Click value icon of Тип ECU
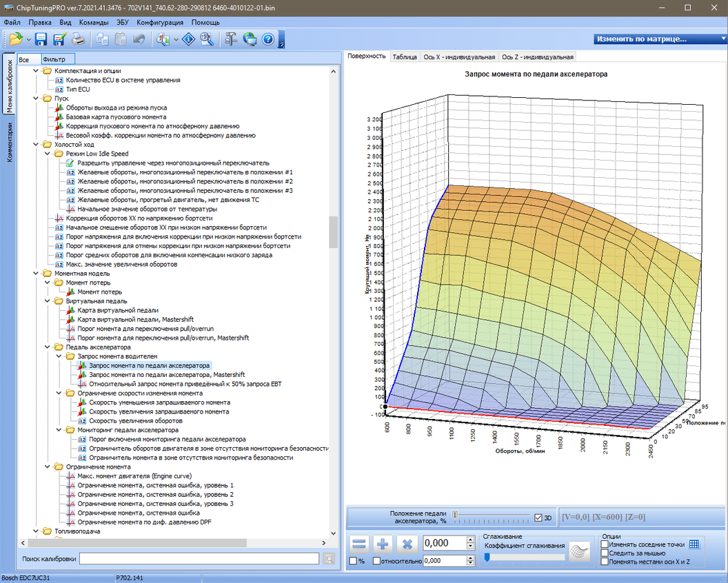Screen dimensions: 728x583 [x=59, y=90]
